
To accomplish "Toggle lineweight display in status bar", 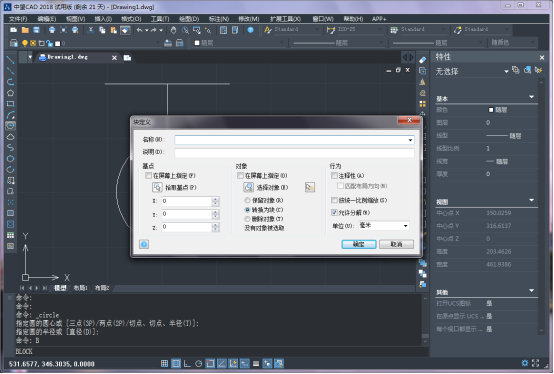I will (256, 363).
